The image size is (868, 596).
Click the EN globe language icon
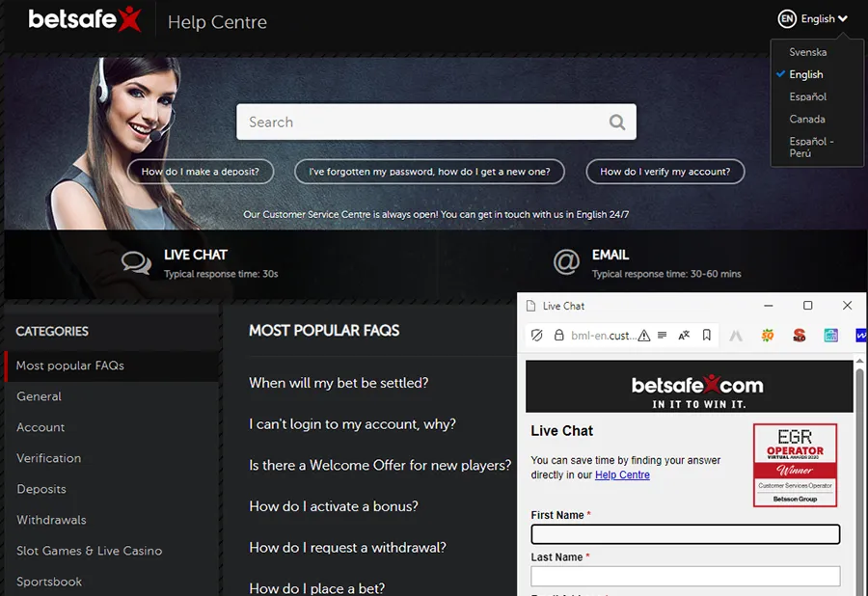coord(787,19)
